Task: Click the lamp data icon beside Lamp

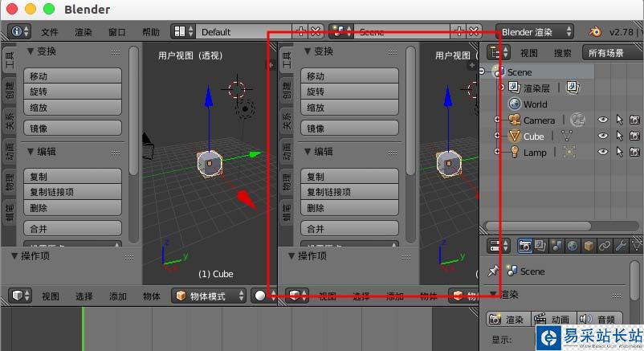Action: point(569,152)
